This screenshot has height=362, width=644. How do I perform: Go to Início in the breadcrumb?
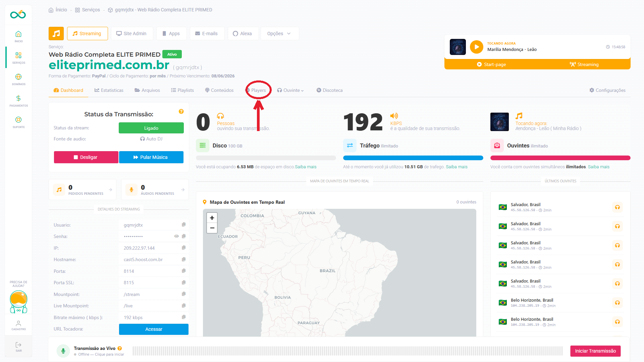(x=58, y=10)
